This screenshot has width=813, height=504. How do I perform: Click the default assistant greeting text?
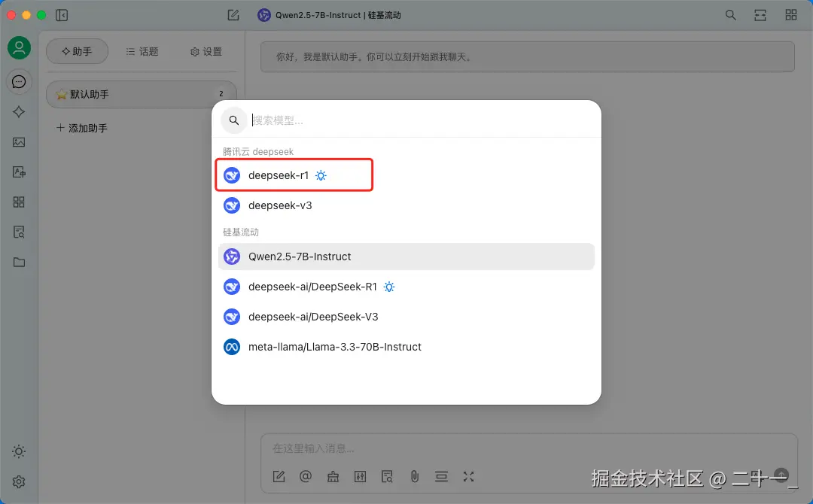[x=375, y=57]
